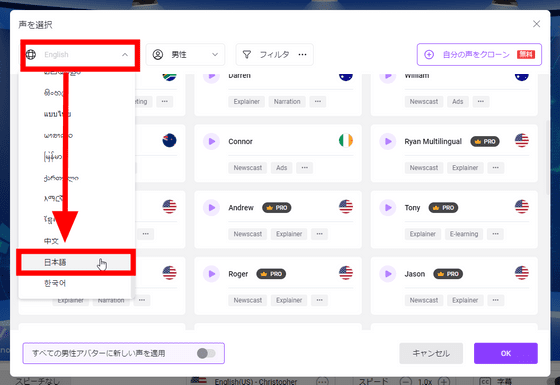Click the filter funnel icon
Image resolution: width=560 pixels, height=385 pixels.
246,54
